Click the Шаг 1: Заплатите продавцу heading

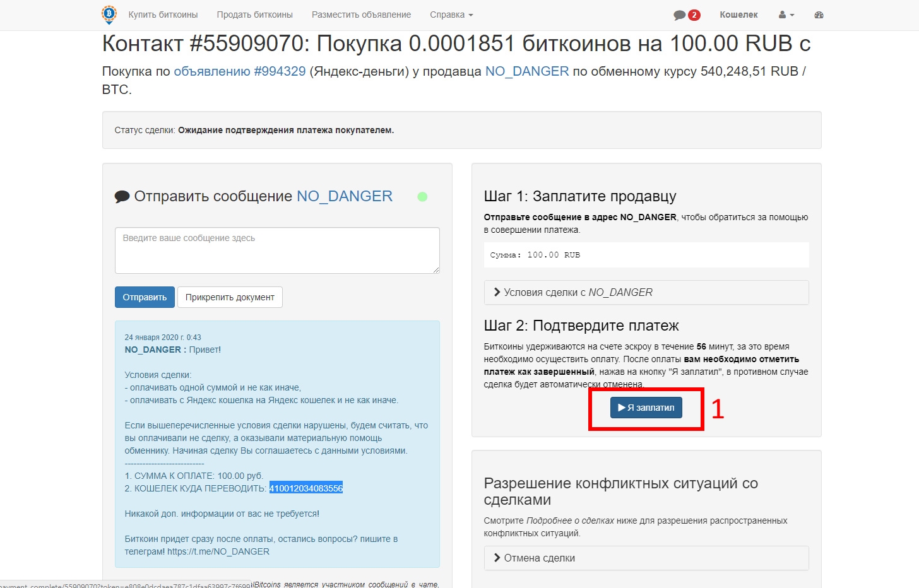tap(580, 196)
